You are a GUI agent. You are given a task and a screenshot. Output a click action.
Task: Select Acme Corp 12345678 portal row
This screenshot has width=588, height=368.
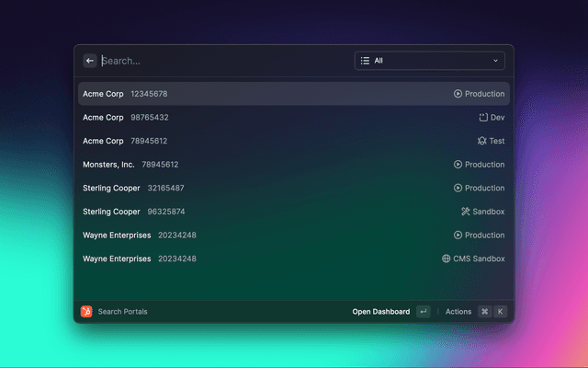click(x=276, y=94)
